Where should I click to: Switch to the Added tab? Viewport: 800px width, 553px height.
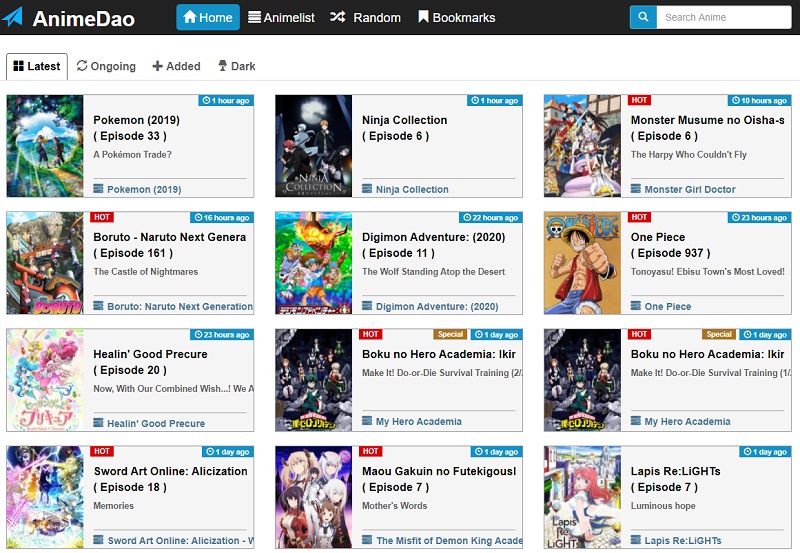coord(177,66)
